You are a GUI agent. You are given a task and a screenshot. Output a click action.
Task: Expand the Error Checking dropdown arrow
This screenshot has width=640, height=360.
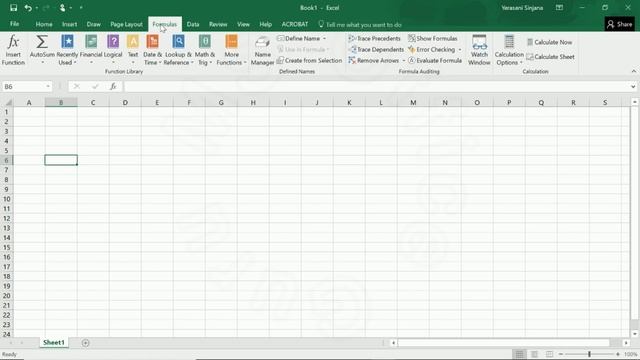click(x=460, y=49)
